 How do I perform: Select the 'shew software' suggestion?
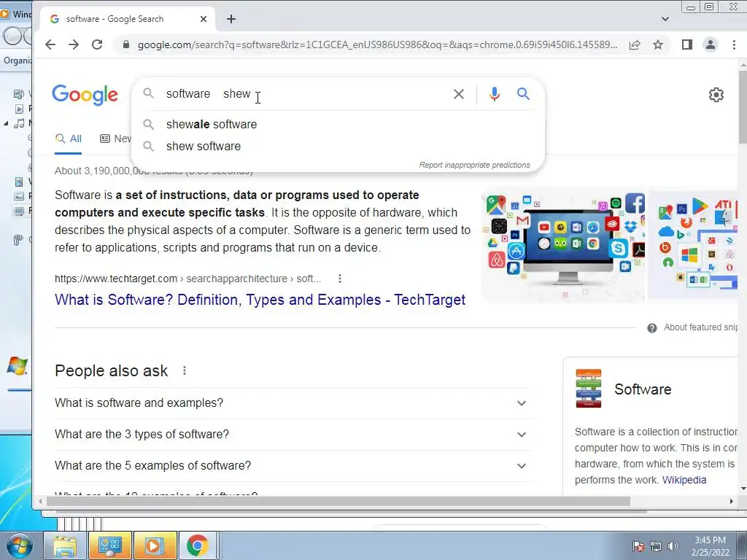point(338,146)
